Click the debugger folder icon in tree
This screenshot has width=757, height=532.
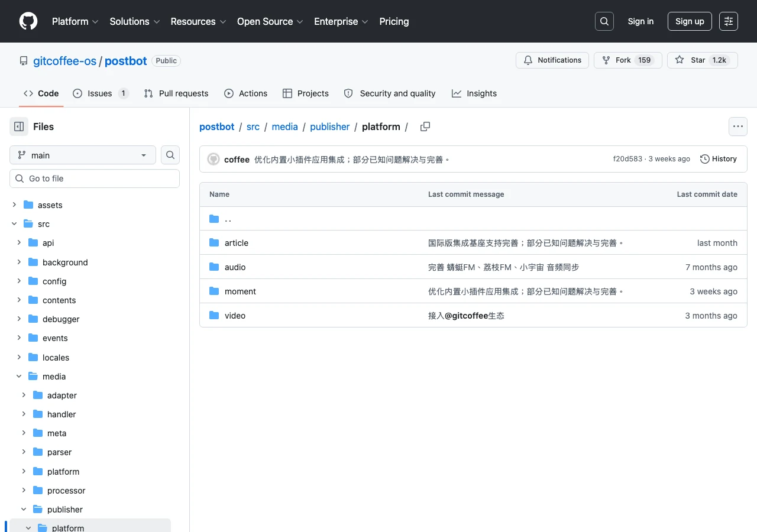coord(33,319)
